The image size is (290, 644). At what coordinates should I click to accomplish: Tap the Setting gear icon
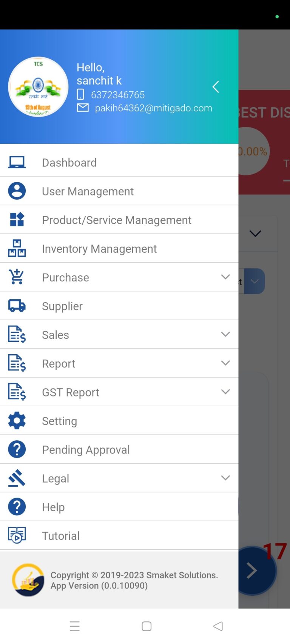[17, 420]
